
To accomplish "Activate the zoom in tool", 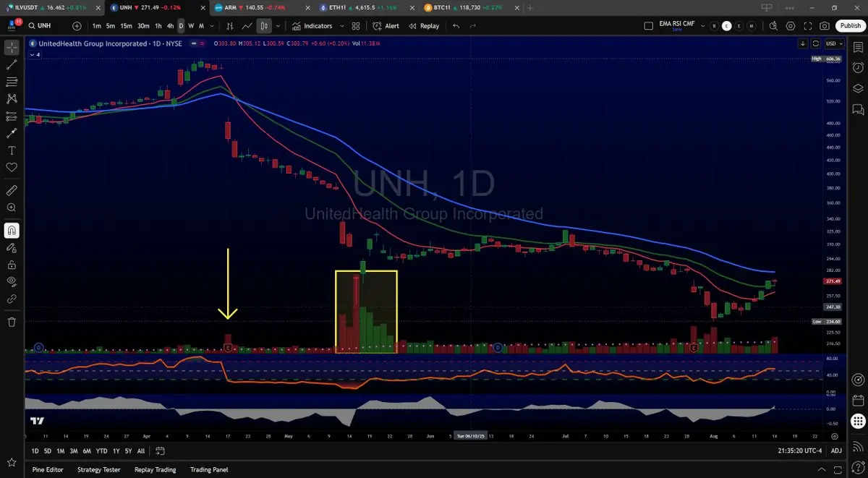I will click(12, 208).
